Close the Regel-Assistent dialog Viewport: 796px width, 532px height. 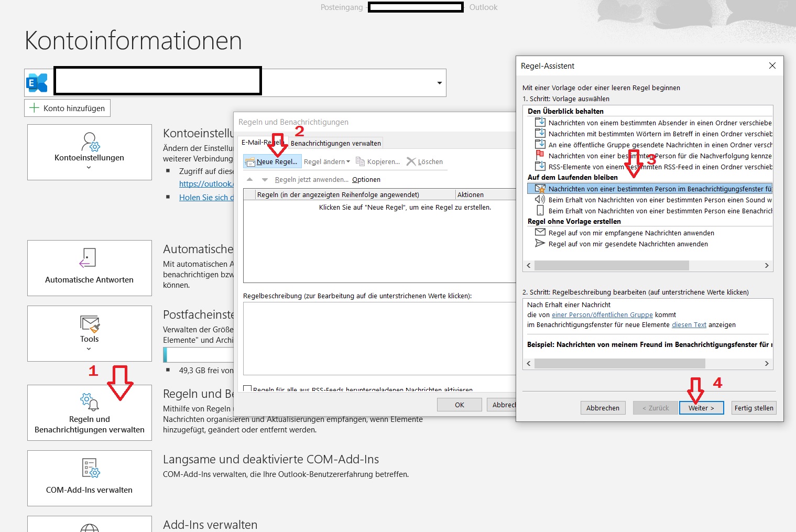772,66
